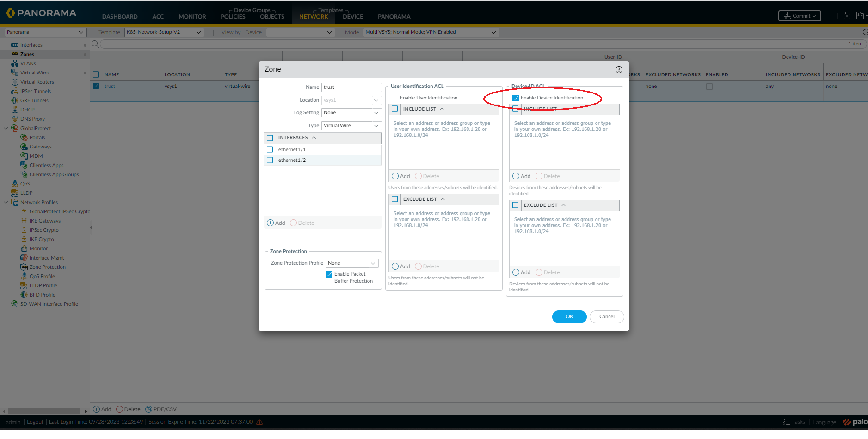Viewport: 868px width, 439px height.
Task: Click the IPSec Tunnels icon
Action: (15, 91)
